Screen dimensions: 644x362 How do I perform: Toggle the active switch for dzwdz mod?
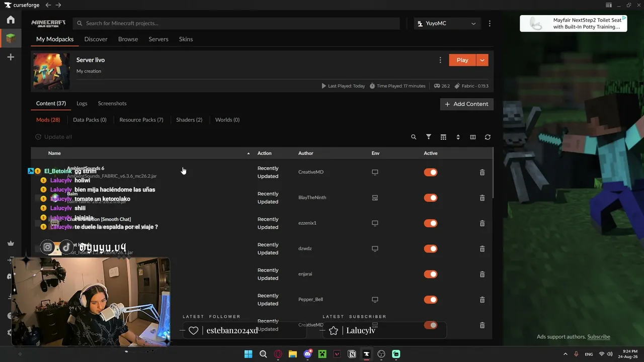(431, 248)
